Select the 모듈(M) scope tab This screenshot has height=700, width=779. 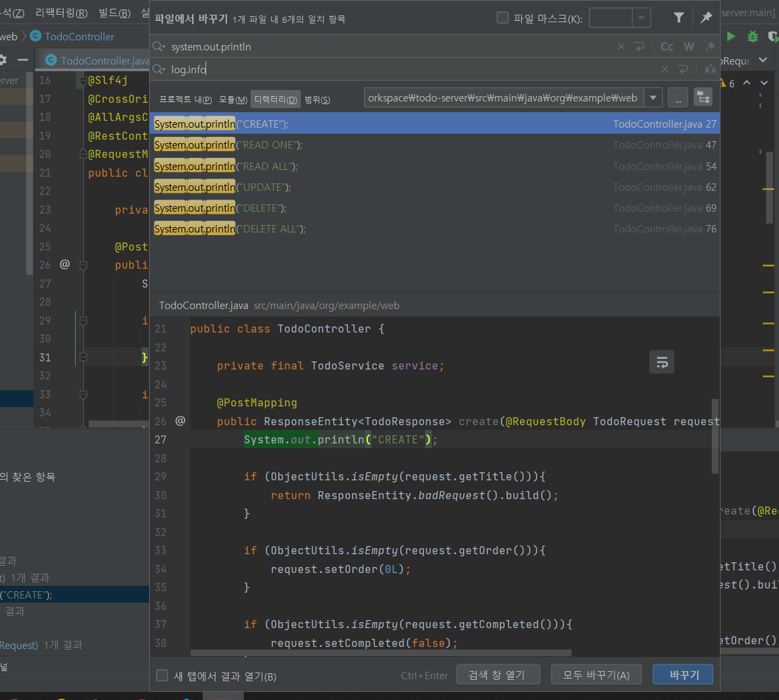tap(233, 100)
